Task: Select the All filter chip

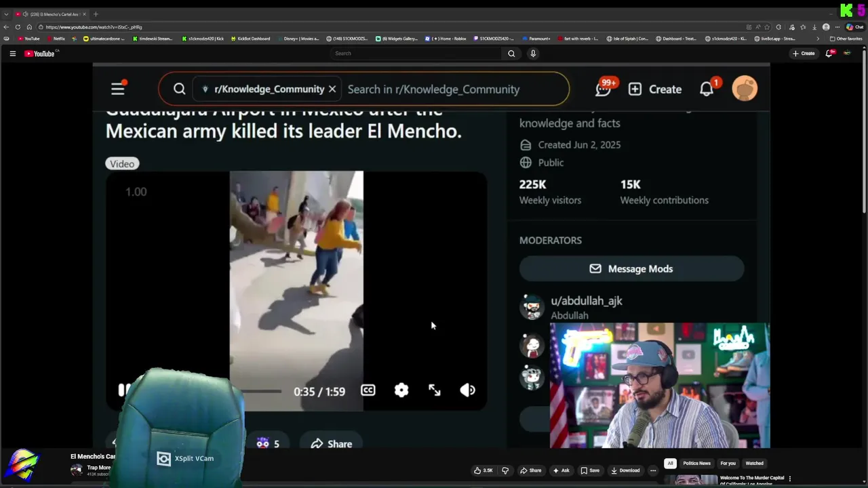Action: point(670,464)
